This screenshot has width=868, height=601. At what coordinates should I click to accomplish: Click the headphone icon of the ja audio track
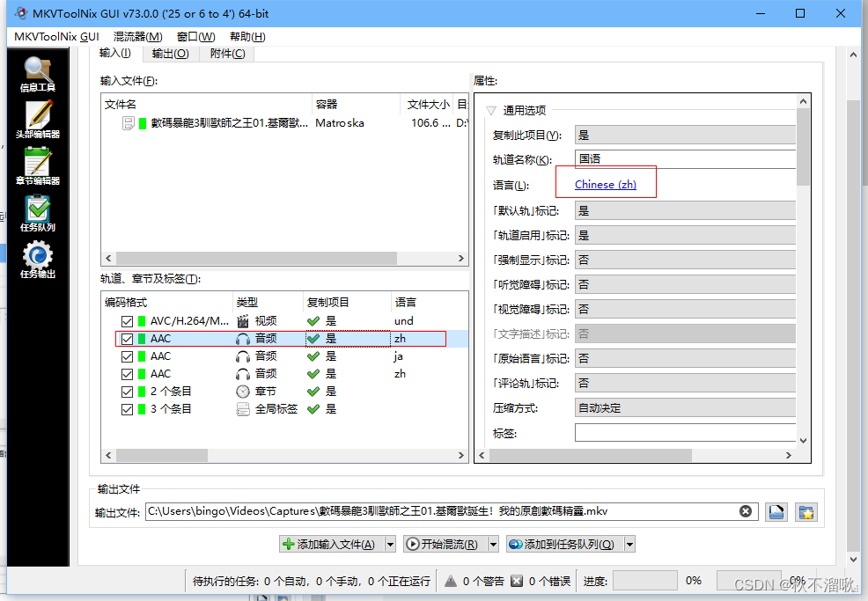(x=242, y=356)
